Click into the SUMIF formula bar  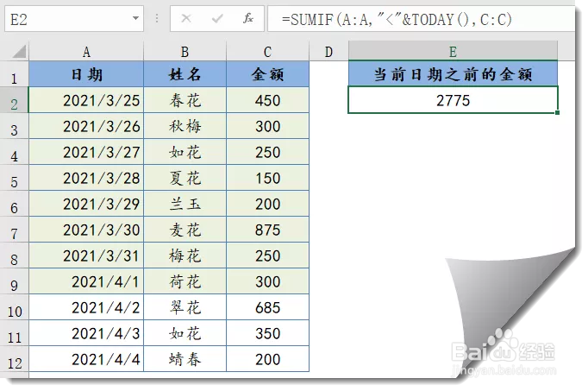coord(421,19)
